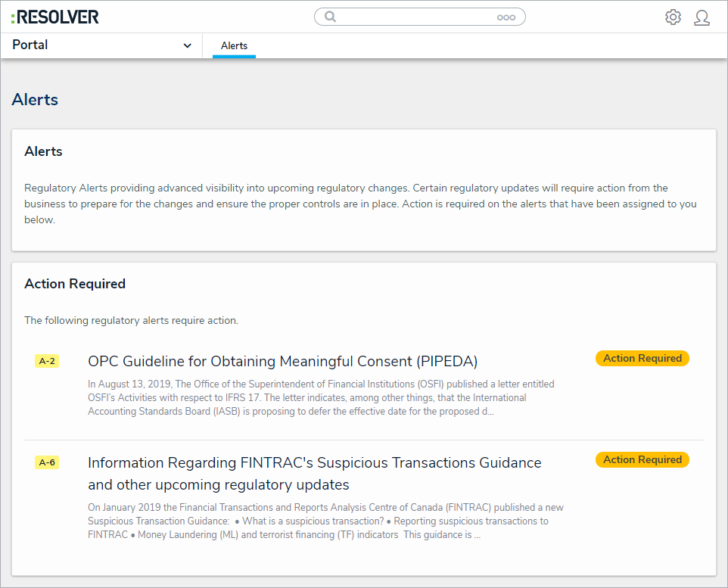
Task: Click the A-6 alert ID badge
Action: pos(47,462)
